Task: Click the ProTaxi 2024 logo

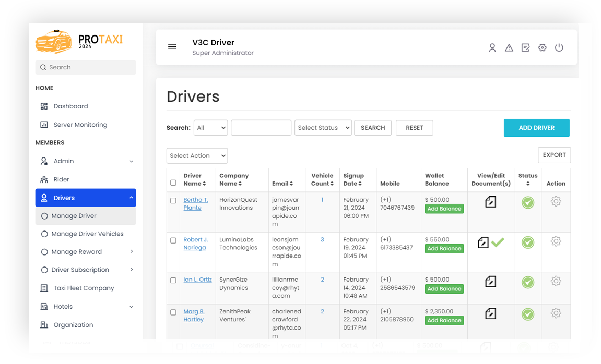Action: [x=79, y=41]
